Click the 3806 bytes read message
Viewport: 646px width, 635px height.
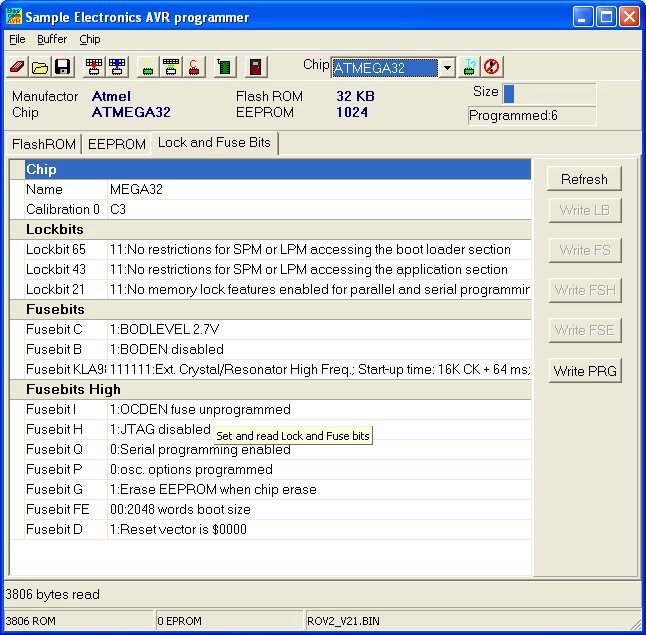pos(52,594)
